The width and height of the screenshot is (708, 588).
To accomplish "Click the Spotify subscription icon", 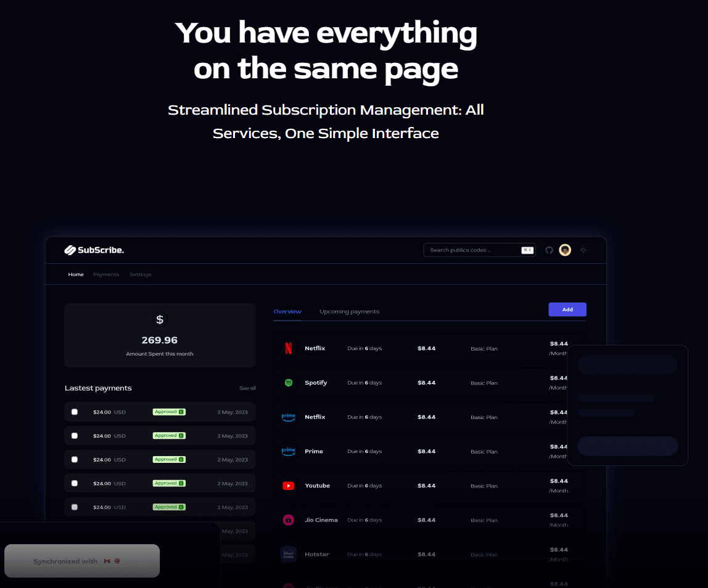I will [288, 383].
